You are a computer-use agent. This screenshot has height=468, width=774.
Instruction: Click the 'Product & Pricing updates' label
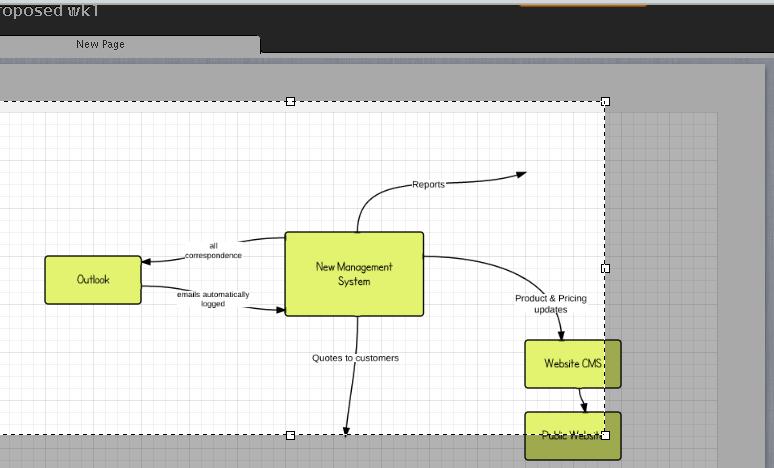point(551,304)
